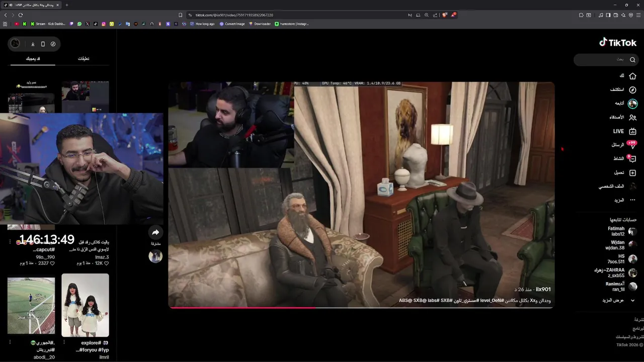Open the browser hamburger menu

tap(638, 15)
